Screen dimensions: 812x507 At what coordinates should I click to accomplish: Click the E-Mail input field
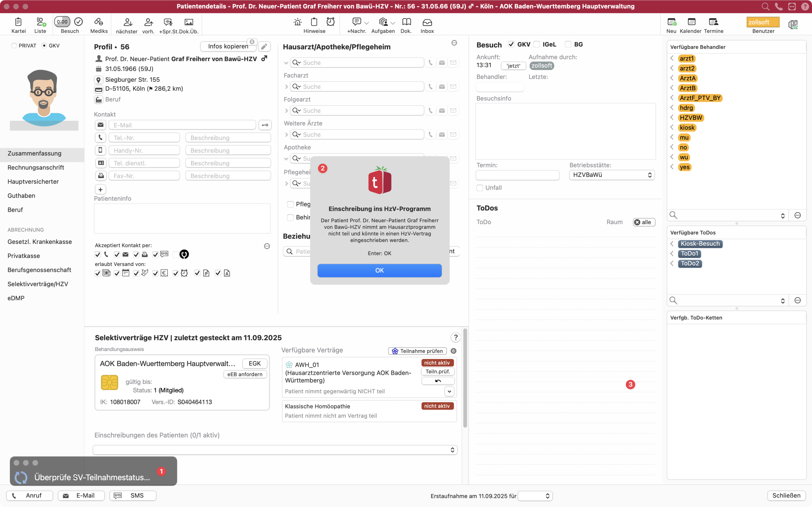click(182, 125)
